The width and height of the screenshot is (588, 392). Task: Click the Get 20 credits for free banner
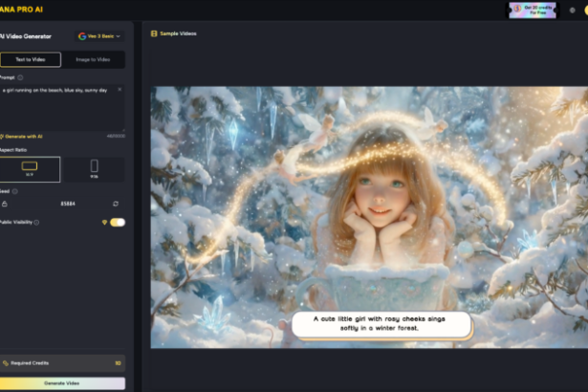[x=532, y=10]
